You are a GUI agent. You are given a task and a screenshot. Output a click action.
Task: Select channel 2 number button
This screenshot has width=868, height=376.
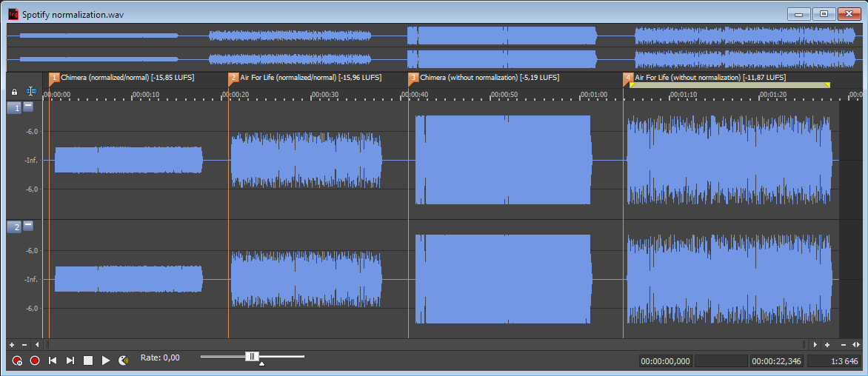[x=14, y=226]
